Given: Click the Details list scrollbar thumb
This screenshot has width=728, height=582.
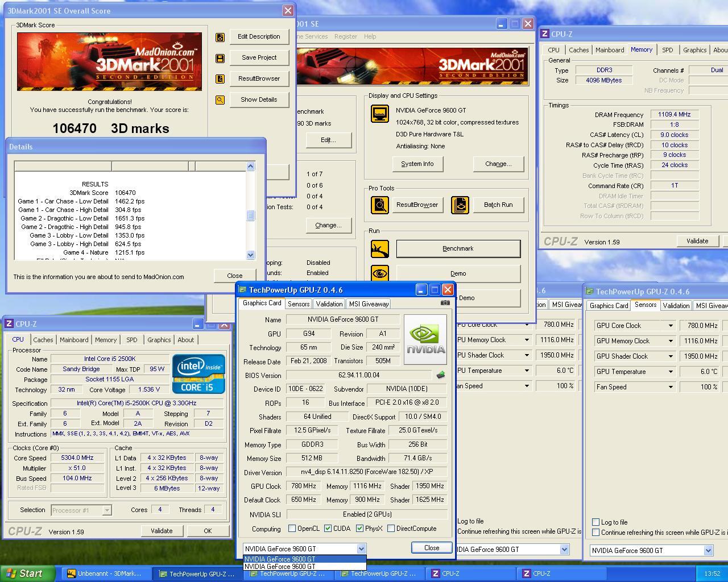Looking at the screenshot, I should [x=251, y=216].
